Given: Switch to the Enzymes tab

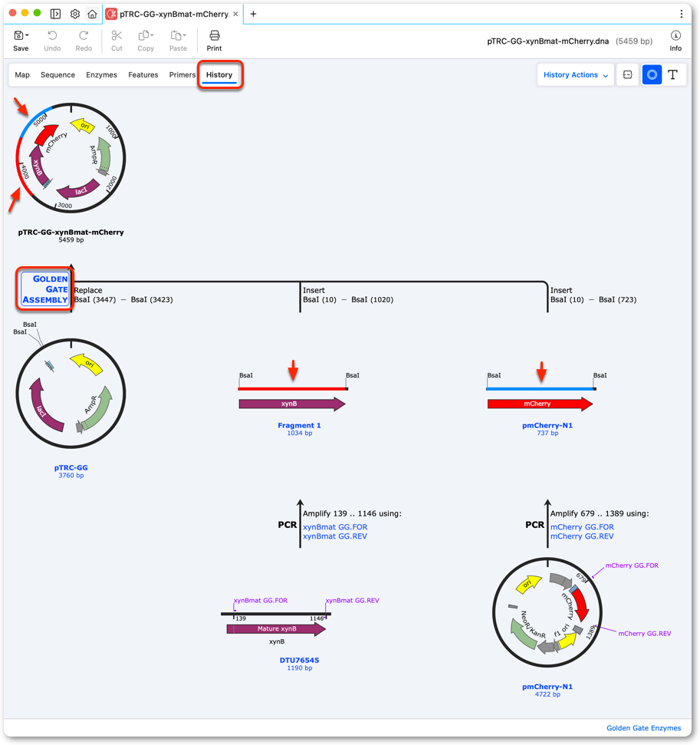Looking at the screenshot, I should point(102,74).
